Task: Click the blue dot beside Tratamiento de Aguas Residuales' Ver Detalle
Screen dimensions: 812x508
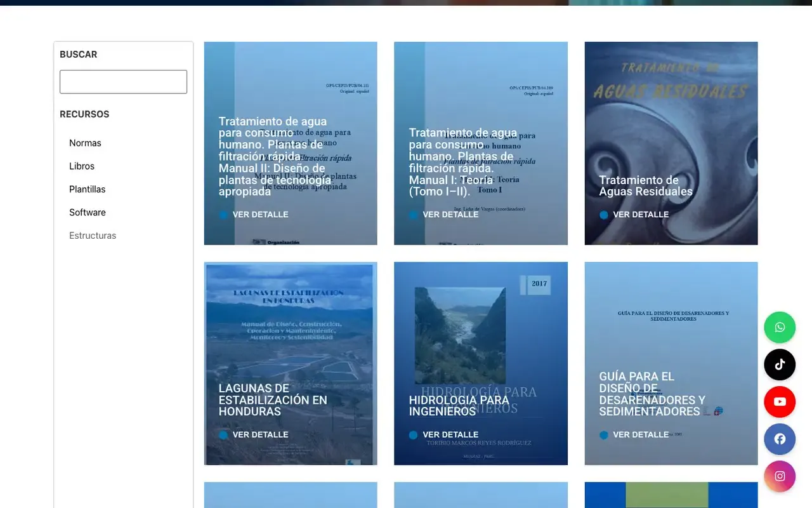Action: [x=604, y=215]
